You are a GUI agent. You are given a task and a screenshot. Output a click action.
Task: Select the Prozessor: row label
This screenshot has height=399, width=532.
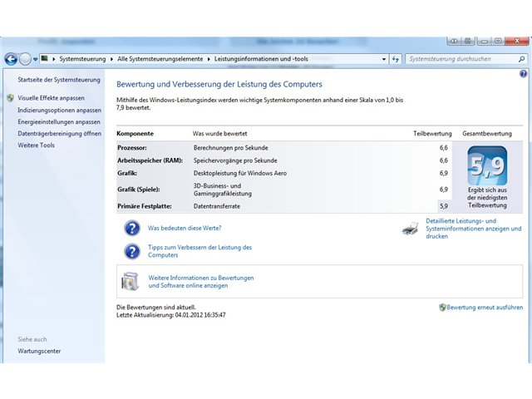(132, 148)
